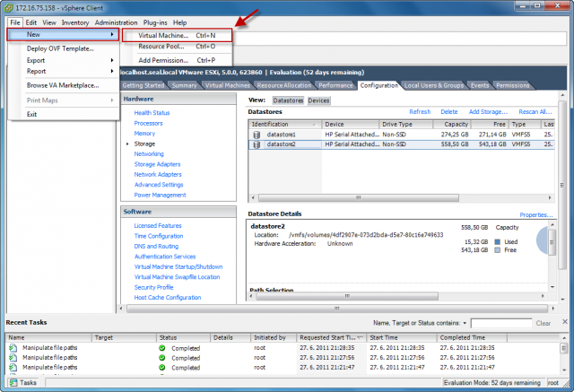The image size is (574, 392).
Task: Open the Edit menu
Action: 31,22
